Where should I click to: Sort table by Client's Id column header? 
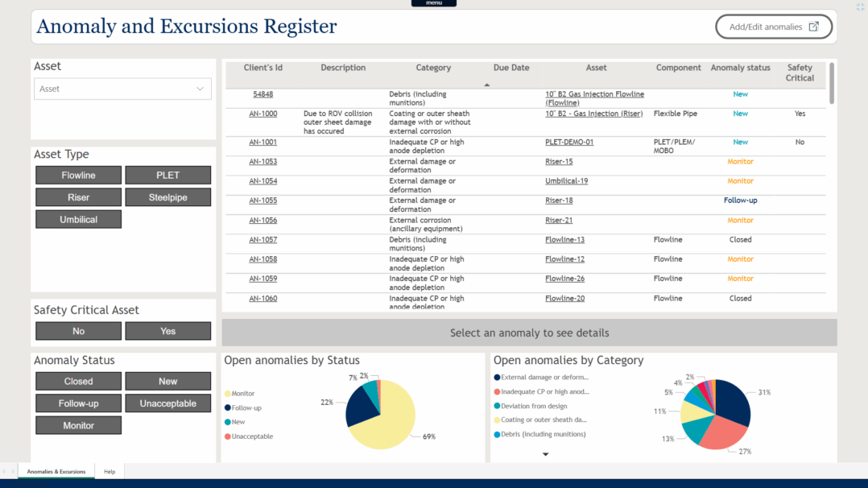pyautogui.click(x=263, y=68)
